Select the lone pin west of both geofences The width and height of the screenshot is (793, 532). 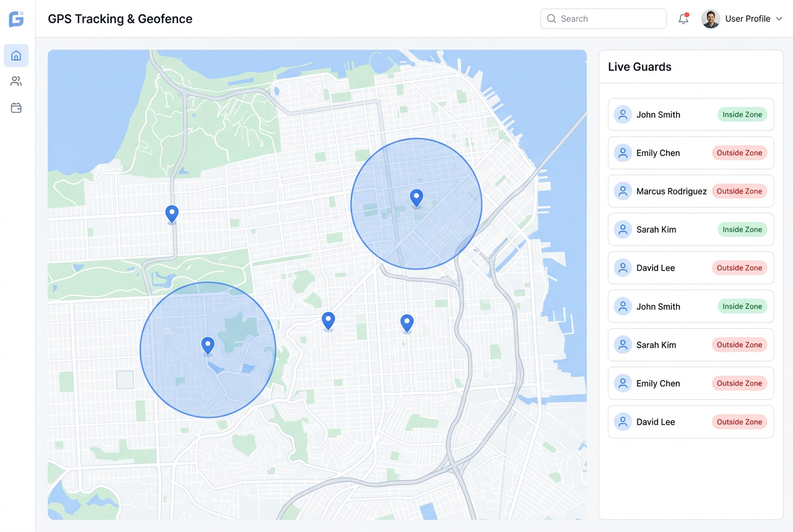(x=172, y=214)
